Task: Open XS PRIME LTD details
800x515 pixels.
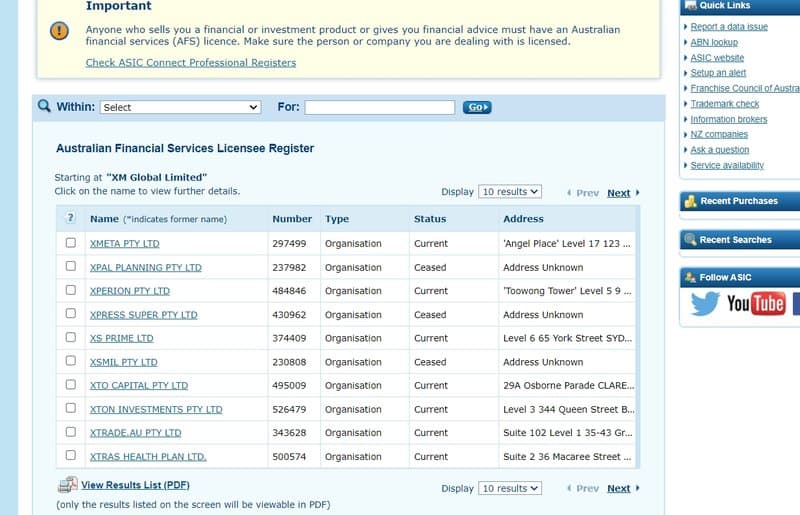Action: pyautogui.click(x=121, y=338)
